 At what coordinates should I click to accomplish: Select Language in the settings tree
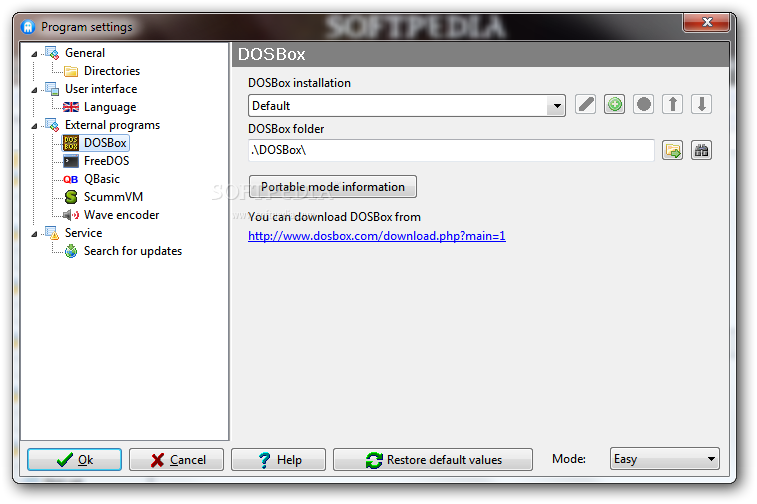pyautogui.click(x=110, y=107)
